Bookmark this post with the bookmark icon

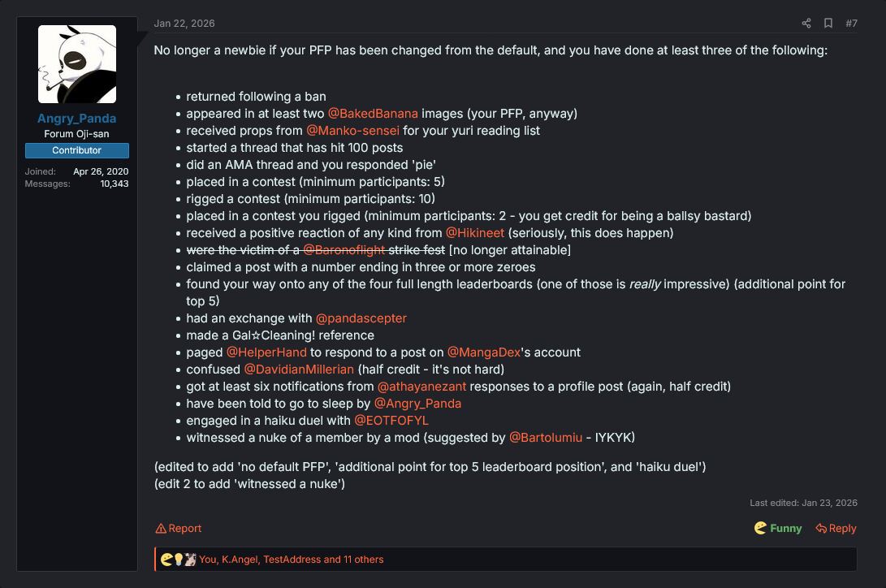828,24
